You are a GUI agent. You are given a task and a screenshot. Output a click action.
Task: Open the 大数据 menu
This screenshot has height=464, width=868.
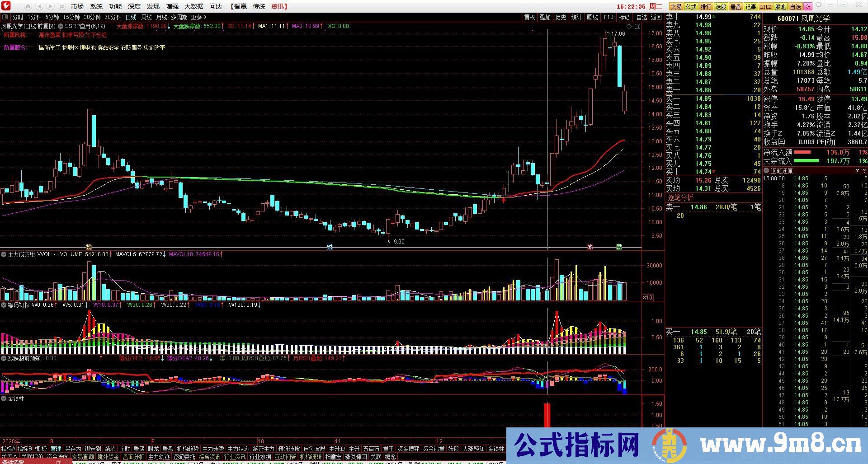194,6
